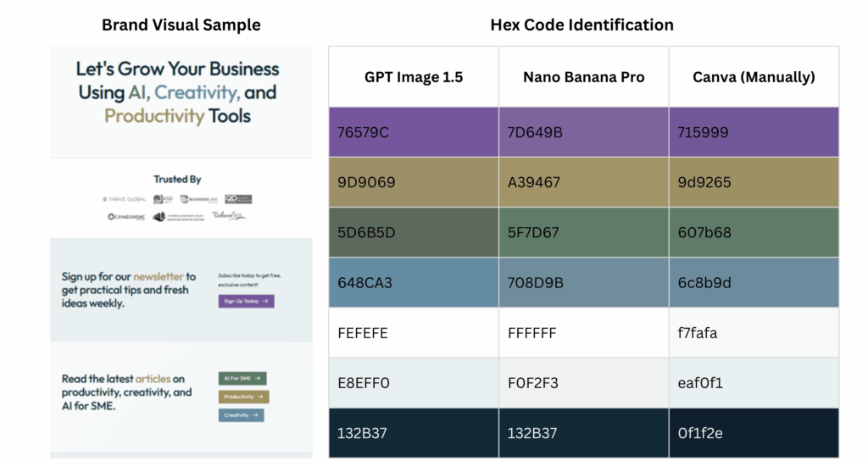Click the ASQ logo under Trusted By
Image resolution: width=868 pixels, height=461 pixels.
(163, 199)
